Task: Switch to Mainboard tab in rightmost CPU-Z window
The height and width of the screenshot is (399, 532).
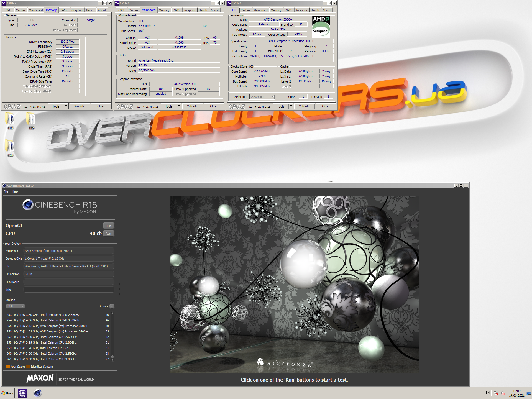Action: pos(260,10)
